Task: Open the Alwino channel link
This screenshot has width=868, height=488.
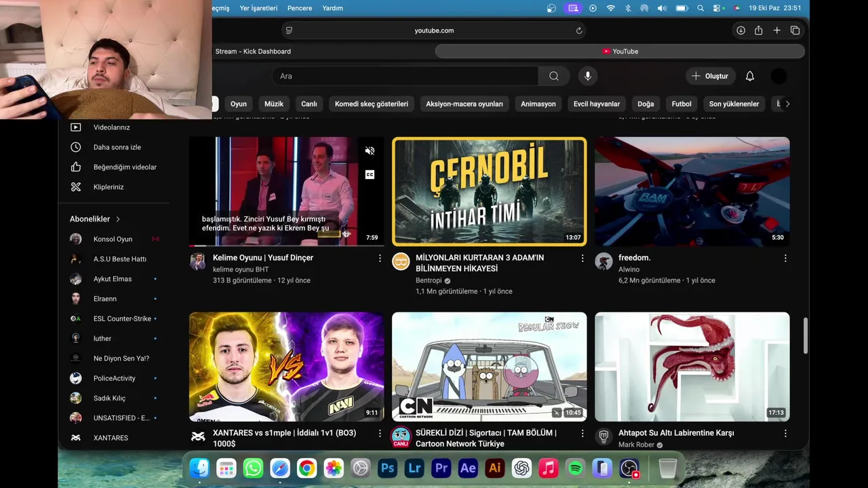Action: (629, 269)
